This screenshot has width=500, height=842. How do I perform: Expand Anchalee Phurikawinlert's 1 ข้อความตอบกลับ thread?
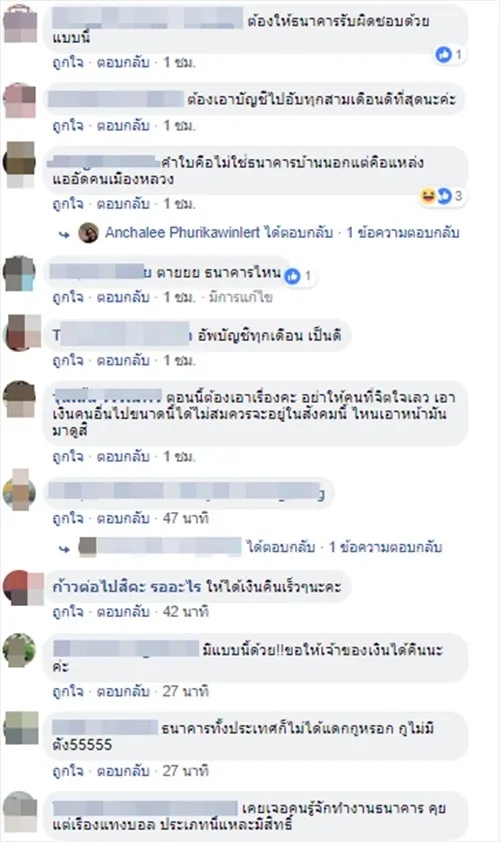pyautogui.click(x=403, y=233)
